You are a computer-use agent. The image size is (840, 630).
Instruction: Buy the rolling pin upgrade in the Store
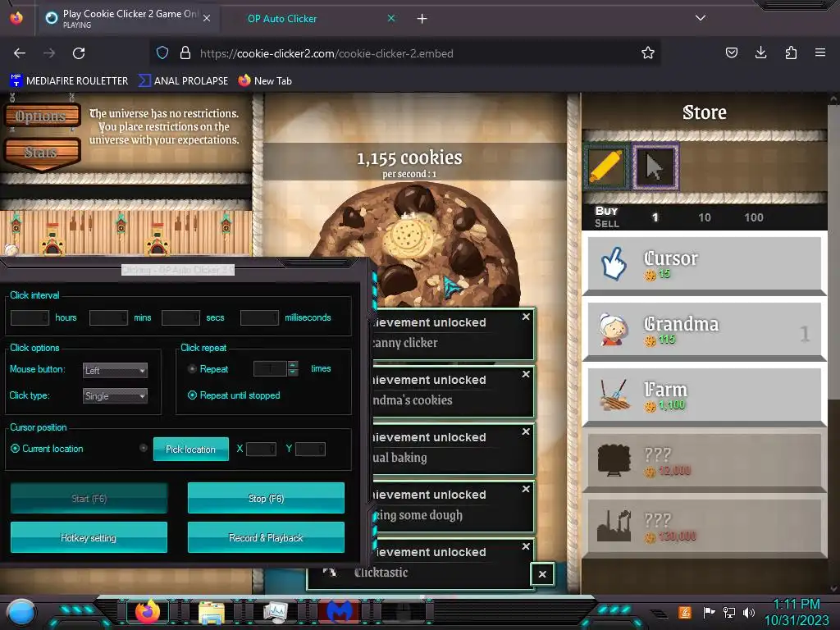tap(606, 167)
